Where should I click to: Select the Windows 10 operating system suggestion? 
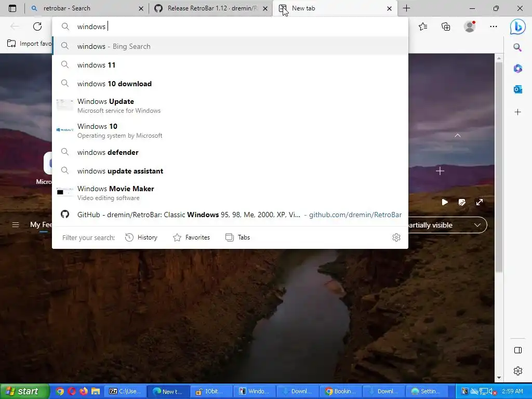pyautogui.click(x=230, y=130)
